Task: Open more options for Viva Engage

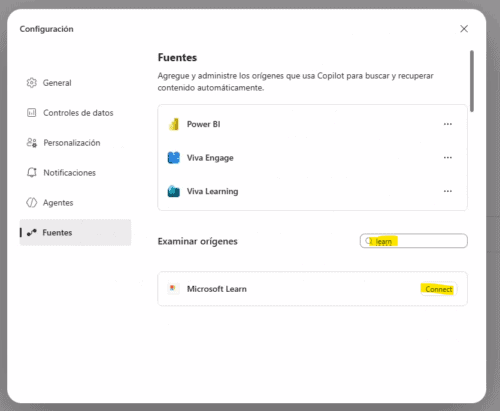Action: [x=448, y=157]
